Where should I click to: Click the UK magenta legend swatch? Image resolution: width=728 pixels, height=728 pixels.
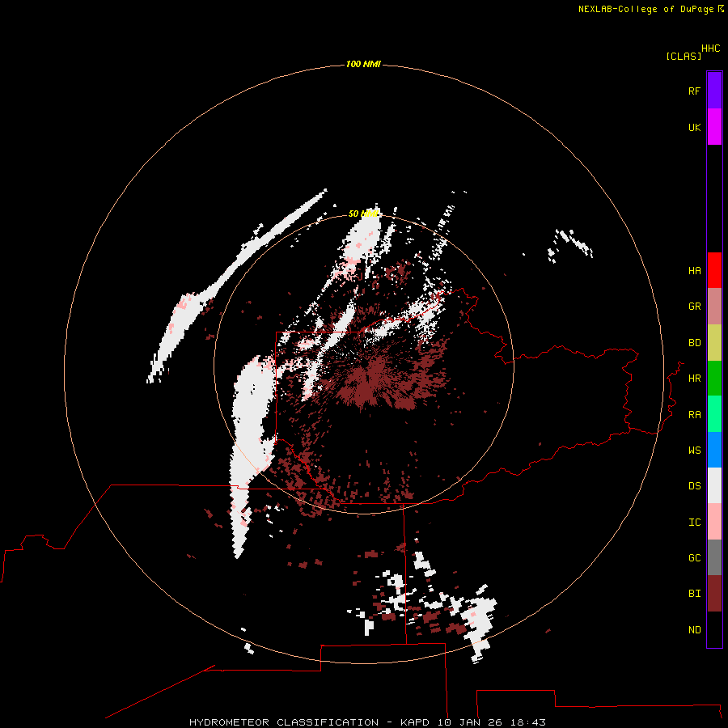[x=714, y=127]
